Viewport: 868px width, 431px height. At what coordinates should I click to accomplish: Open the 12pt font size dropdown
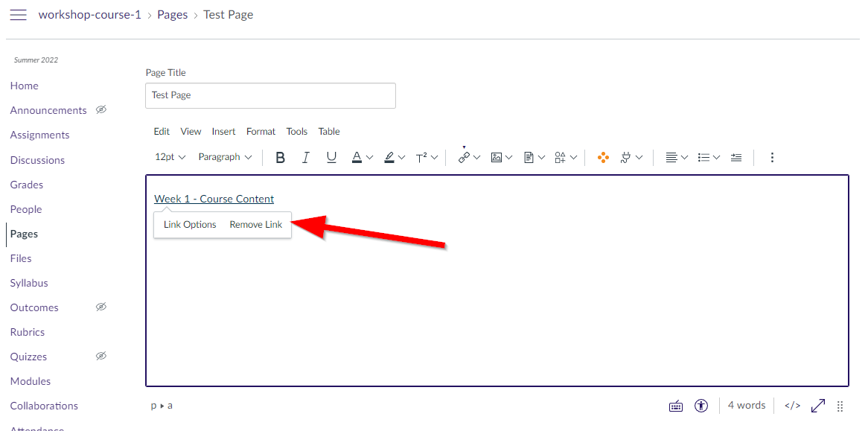click(x=170, y=157)
